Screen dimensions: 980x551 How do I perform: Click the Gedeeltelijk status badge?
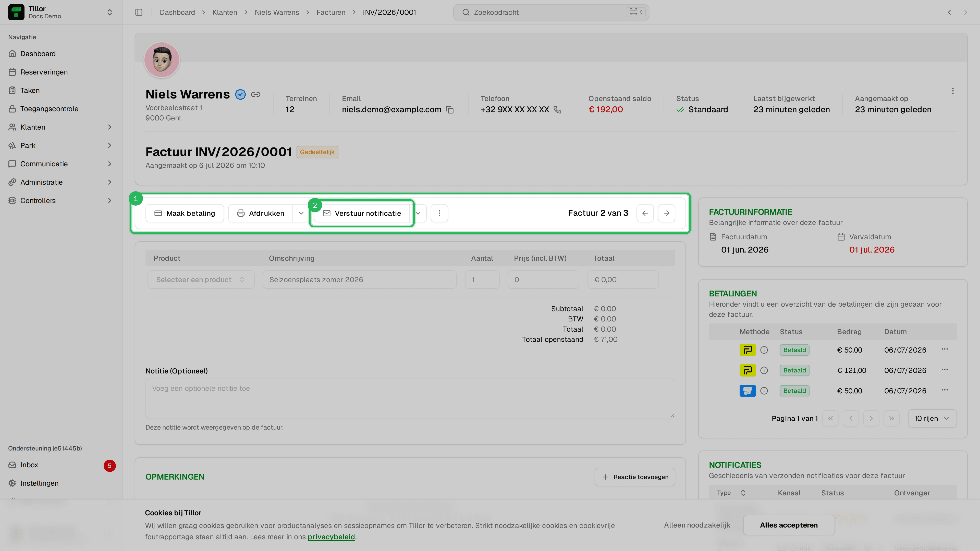[x=317, y=152]
